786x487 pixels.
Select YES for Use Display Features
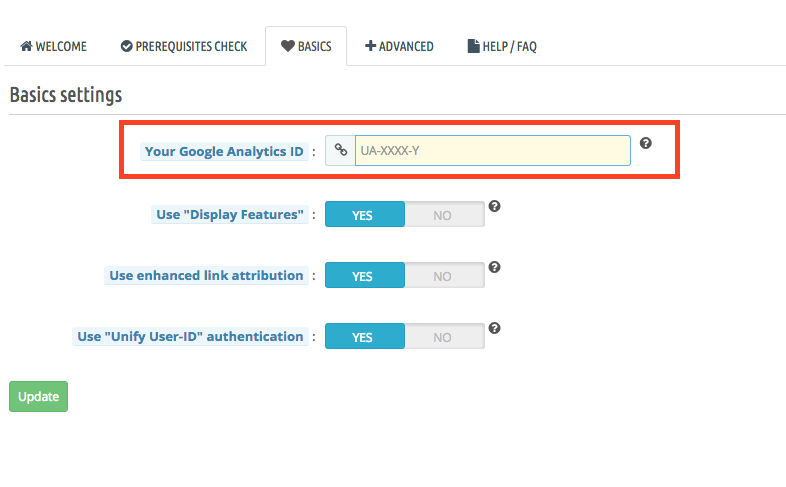pyautogui.click(x=364, y=214)
